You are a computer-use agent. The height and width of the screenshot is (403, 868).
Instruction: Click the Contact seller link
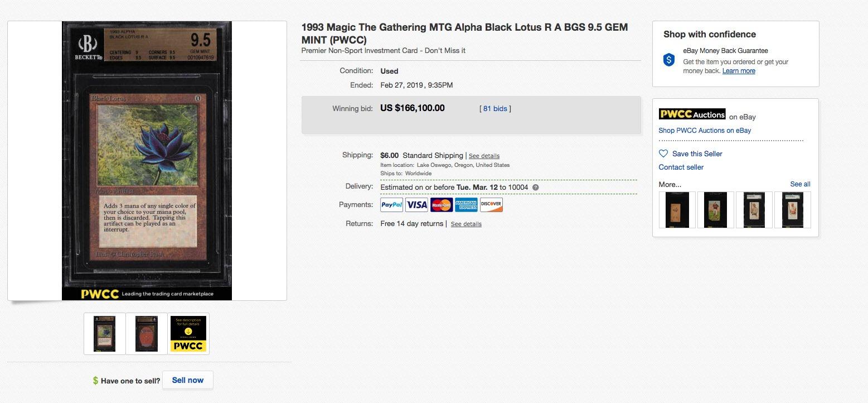coord(681,167)
